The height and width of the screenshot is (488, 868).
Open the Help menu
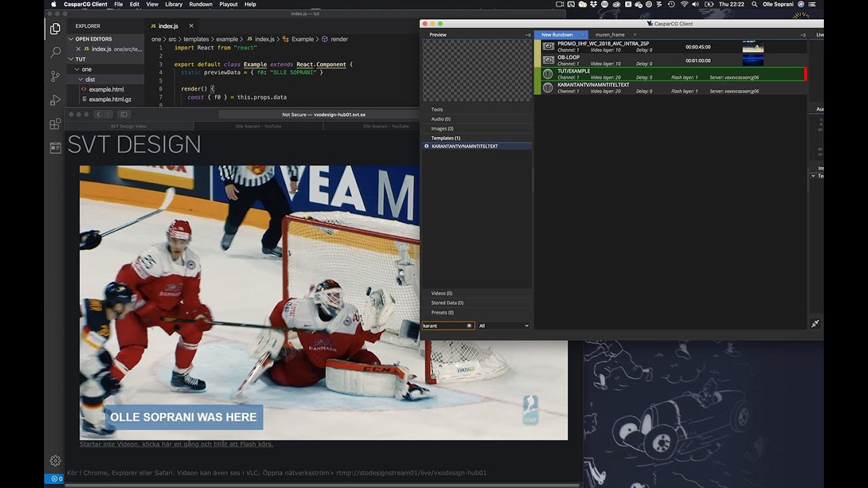(250, 4)
